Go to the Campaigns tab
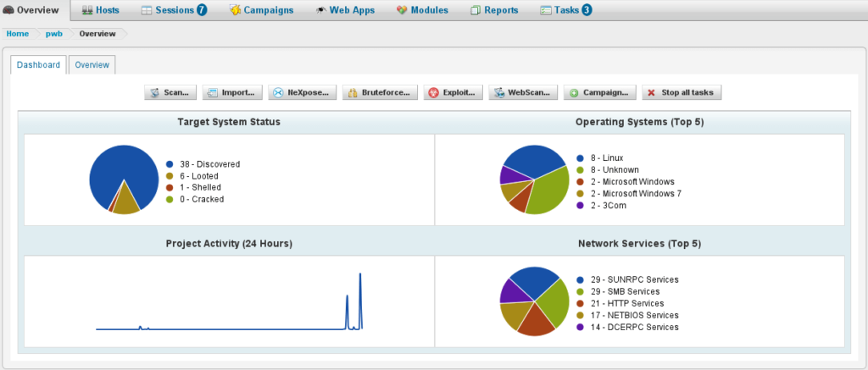The height and width of the screenshot is (370, 868). pyautogui.click(x=261, y=10)
